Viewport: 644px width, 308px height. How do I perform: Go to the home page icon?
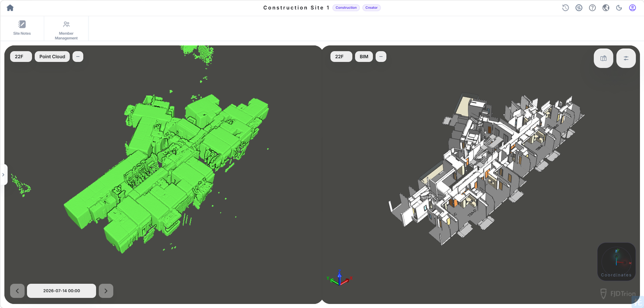10,8
